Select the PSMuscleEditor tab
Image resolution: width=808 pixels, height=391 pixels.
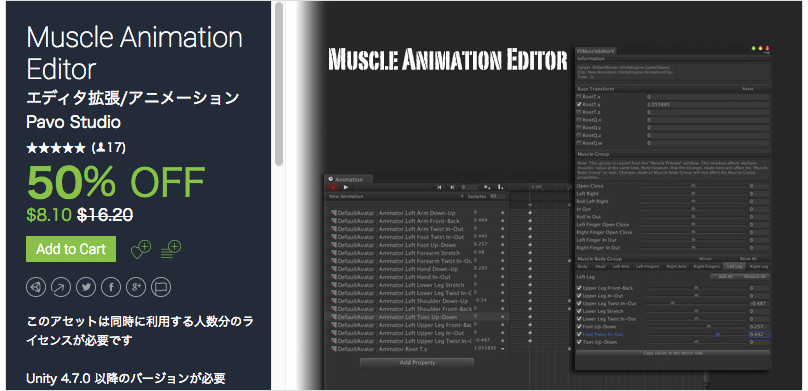pyautogui.click(x=597, y=51)
